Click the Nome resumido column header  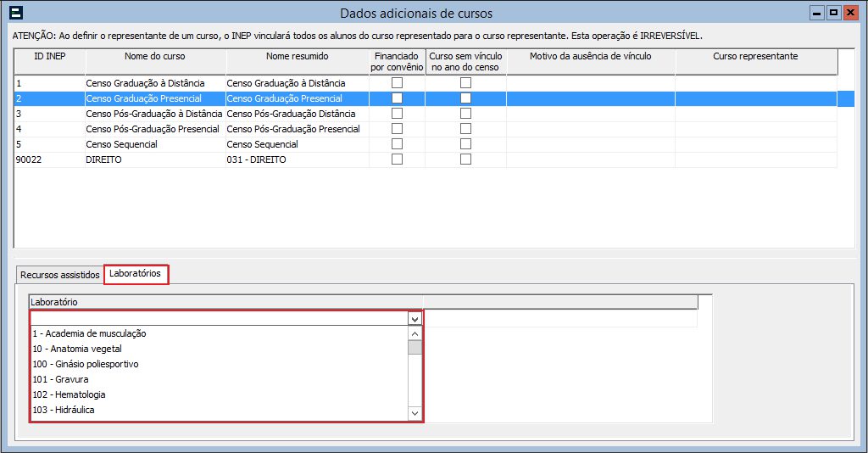298,61
